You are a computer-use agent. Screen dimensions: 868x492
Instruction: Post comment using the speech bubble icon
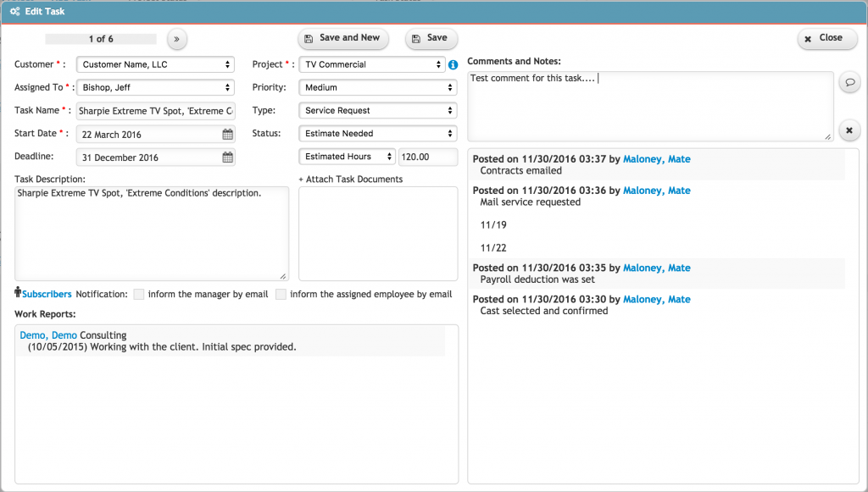tap(849, 81)
